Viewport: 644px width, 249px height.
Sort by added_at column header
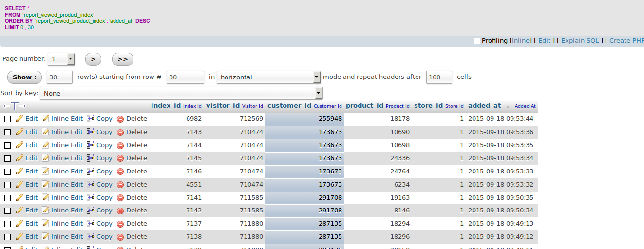485,105
